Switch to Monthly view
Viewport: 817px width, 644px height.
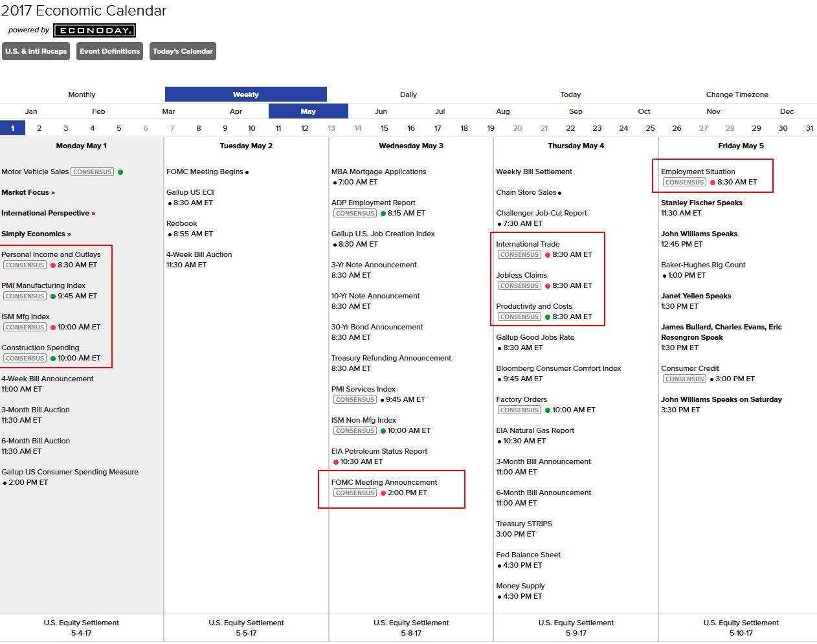pos(82,94)
